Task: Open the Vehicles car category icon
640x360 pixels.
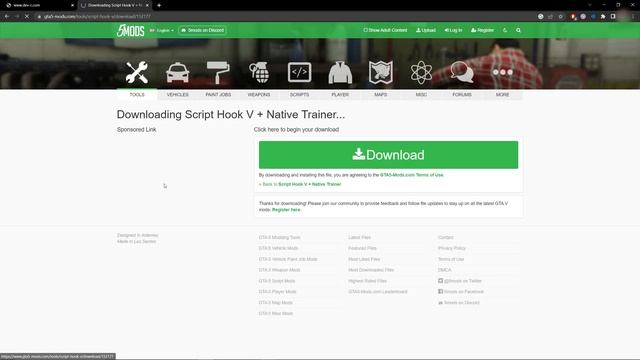Action: (178, 73)
